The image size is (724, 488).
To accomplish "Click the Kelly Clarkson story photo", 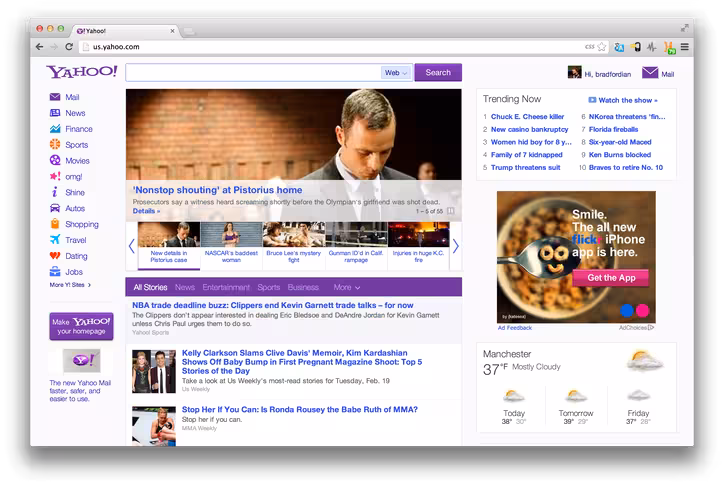I will (154, 371).
